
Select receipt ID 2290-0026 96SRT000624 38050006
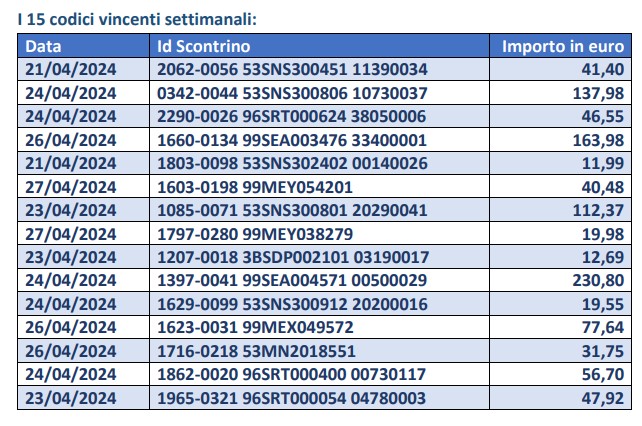292,116
